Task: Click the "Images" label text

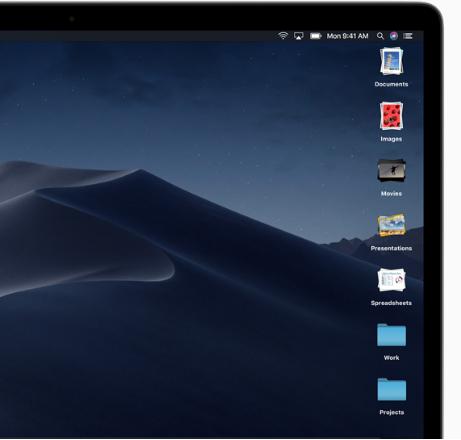Action: click(391, 139)
